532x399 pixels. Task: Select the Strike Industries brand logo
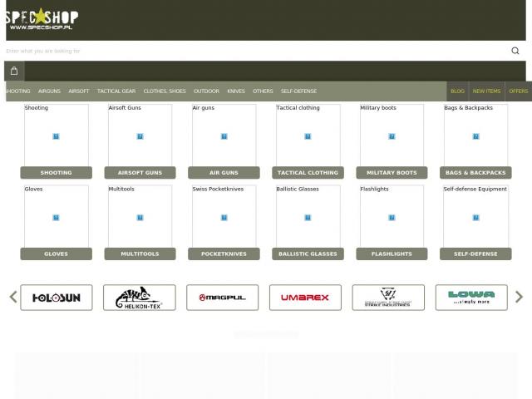point(388,298)
